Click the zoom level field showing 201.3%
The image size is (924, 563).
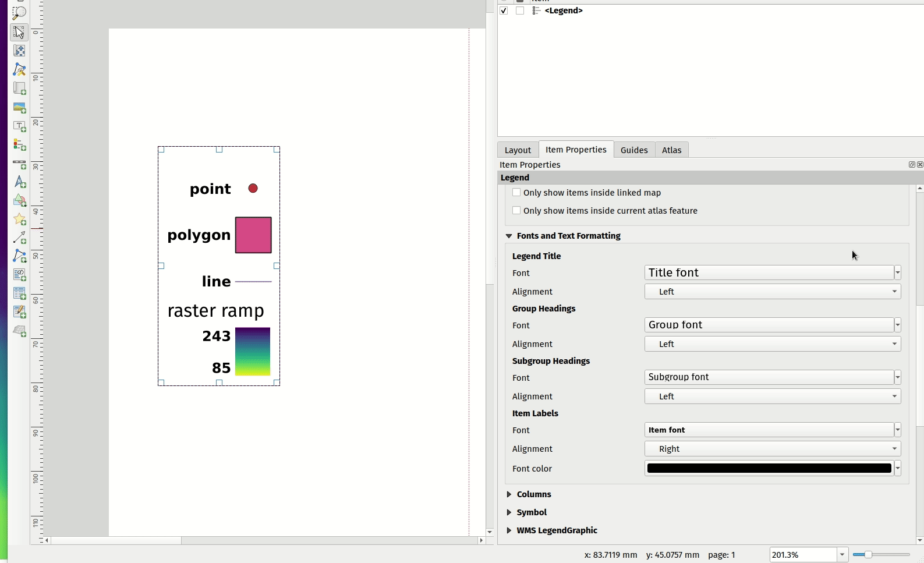803,555
